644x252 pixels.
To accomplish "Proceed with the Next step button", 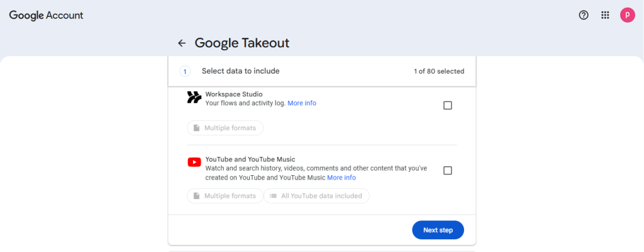I will (x=438, y=230).
